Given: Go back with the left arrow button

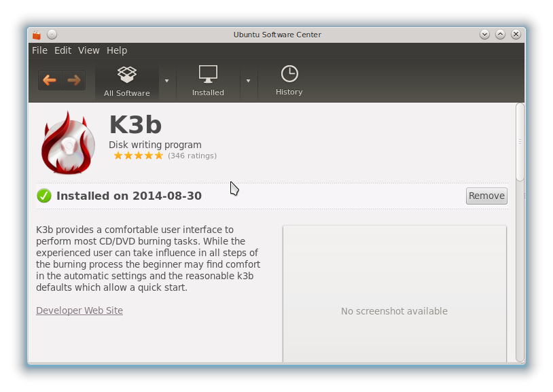Looking at the screenshot, I should coord(50,80).
